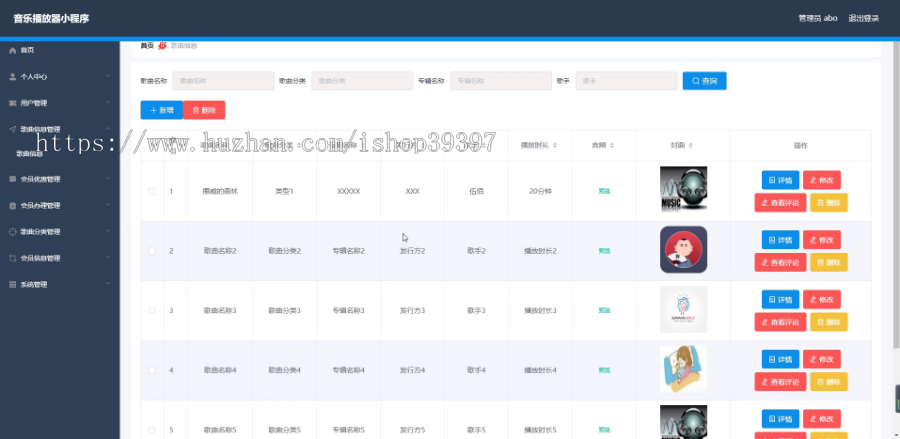The width and height of the screenshot is (900, 439).
Task: Click the paper-plane icon beside 歌曲信息管理
Action: [x=13, y=130]
